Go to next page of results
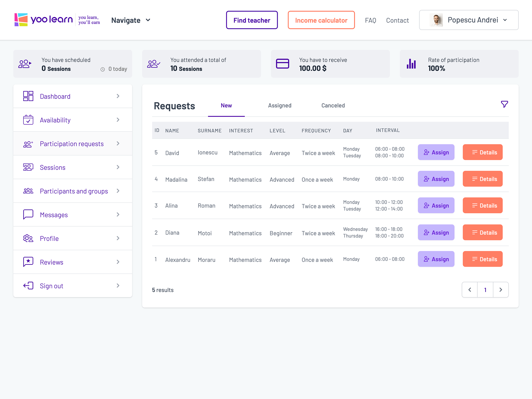 (501, 290)
